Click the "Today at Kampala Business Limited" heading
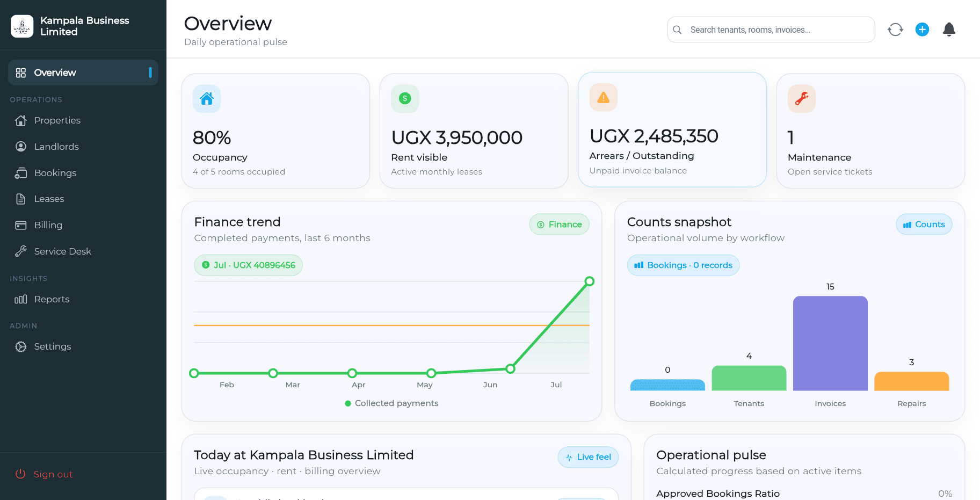980x500 pixels. tap(304, 455)
